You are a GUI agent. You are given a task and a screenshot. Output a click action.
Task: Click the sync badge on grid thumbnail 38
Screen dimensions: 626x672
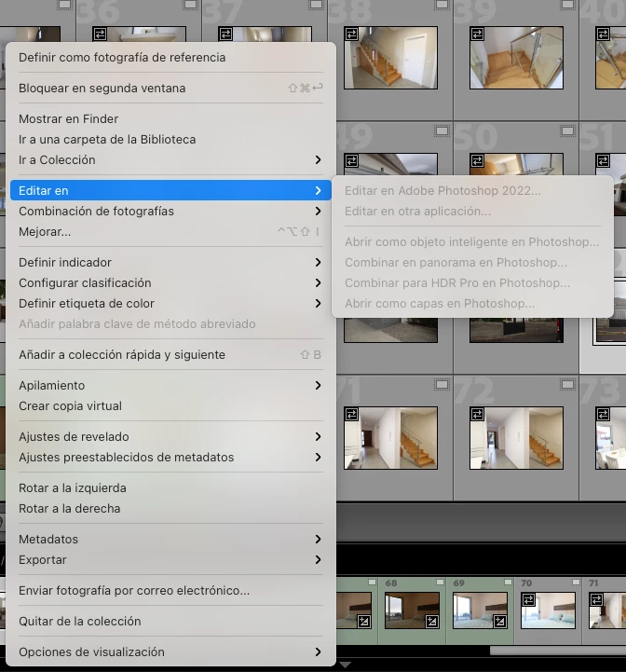tap(351, 34)
